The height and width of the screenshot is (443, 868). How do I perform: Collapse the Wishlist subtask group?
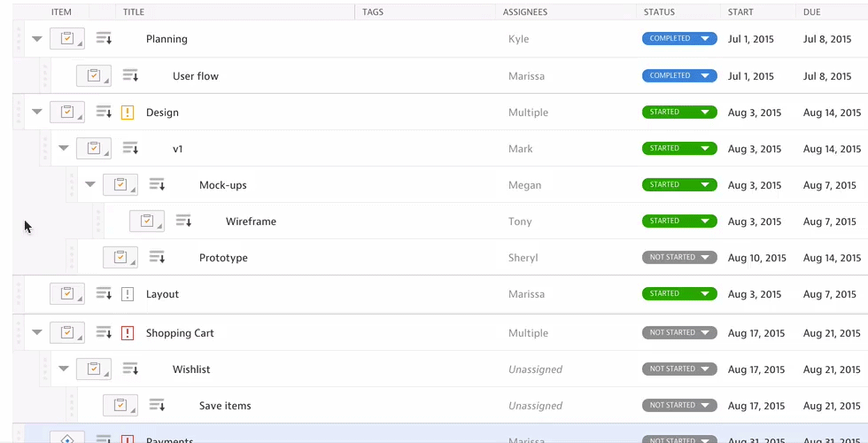pyautogui.click(x=64, y=369)
